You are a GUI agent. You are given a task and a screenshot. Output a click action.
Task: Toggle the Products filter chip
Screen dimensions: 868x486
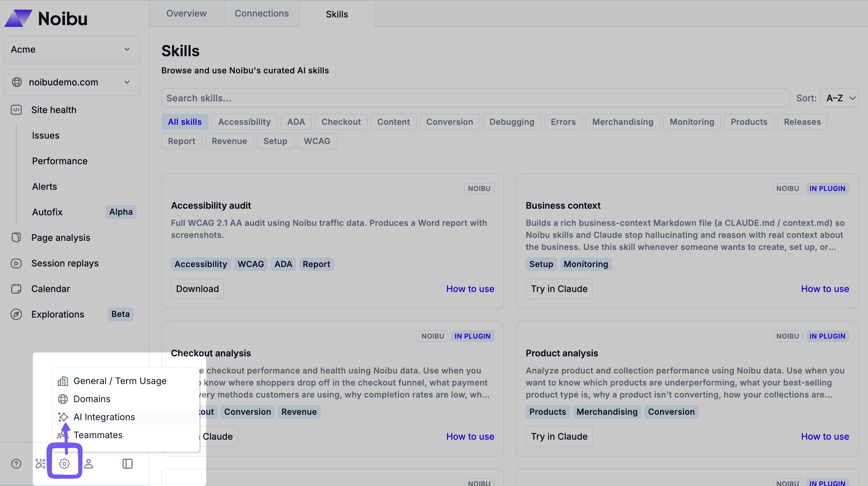click(749, 122)
